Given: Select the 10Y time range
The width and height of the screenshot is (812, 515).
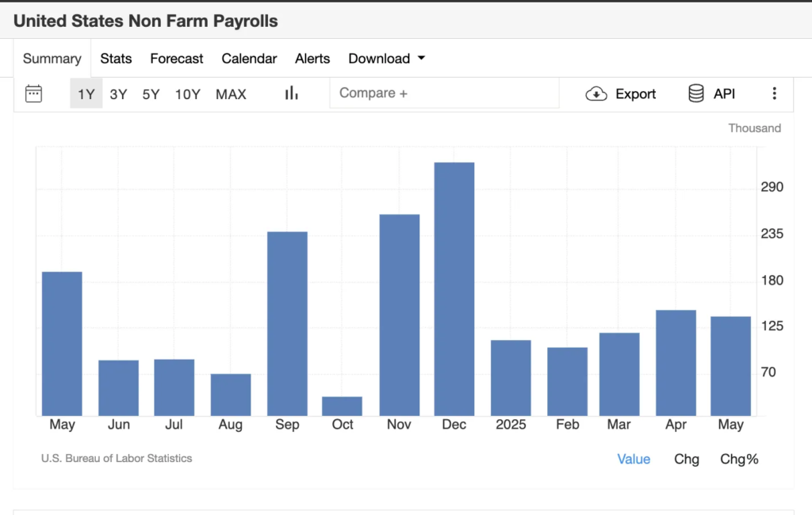Looking at the screenshot, I should tap(187, 94).
